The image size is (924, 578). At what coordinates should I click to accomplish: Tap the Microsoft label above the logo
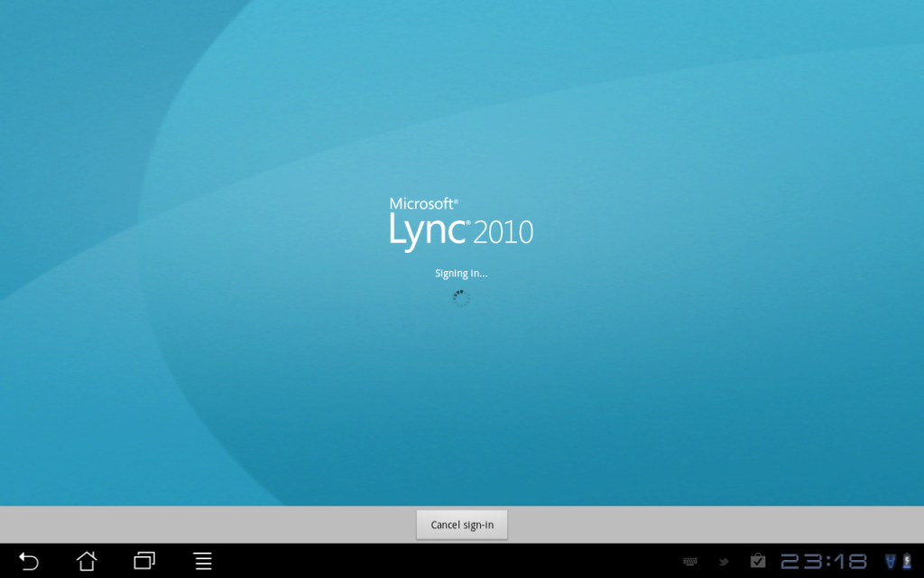[422, 203]
